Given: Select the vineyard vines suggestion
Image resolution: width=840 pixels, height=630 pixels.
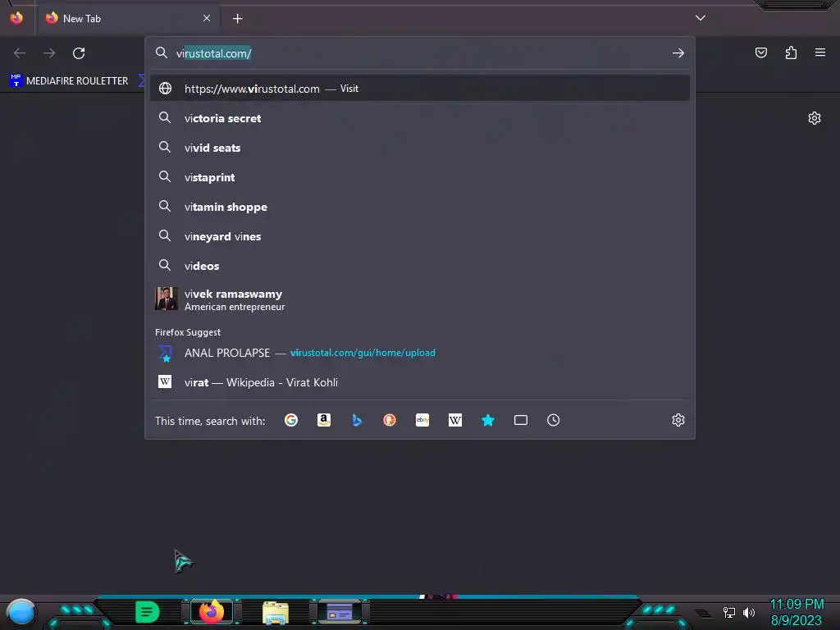Looking at the screenshot, I should pyautogui.click(x=420, y=236).
